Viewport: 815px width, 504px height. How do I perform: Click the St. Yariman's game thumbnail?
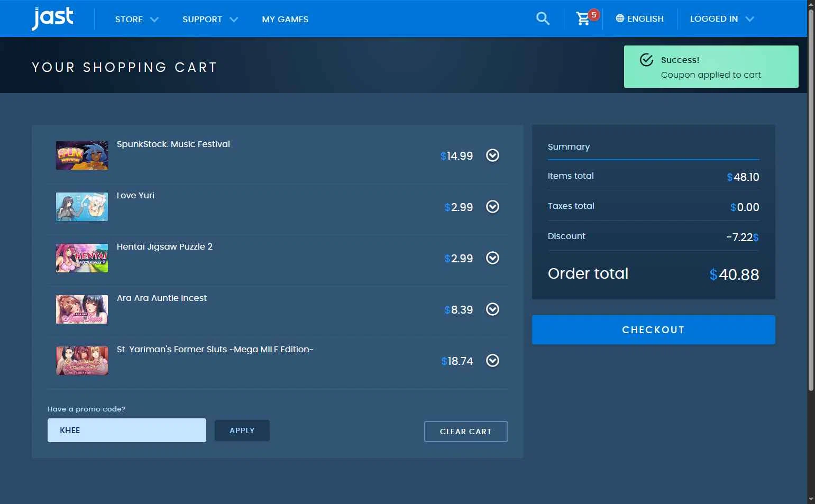tap(82, 361)
